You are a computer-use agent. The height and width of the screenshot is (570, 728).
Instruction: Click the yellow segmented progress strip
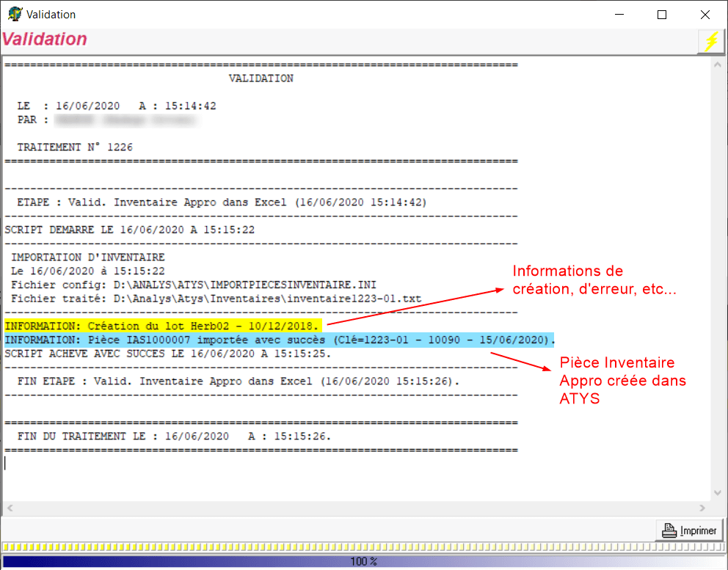pos(363,547)
